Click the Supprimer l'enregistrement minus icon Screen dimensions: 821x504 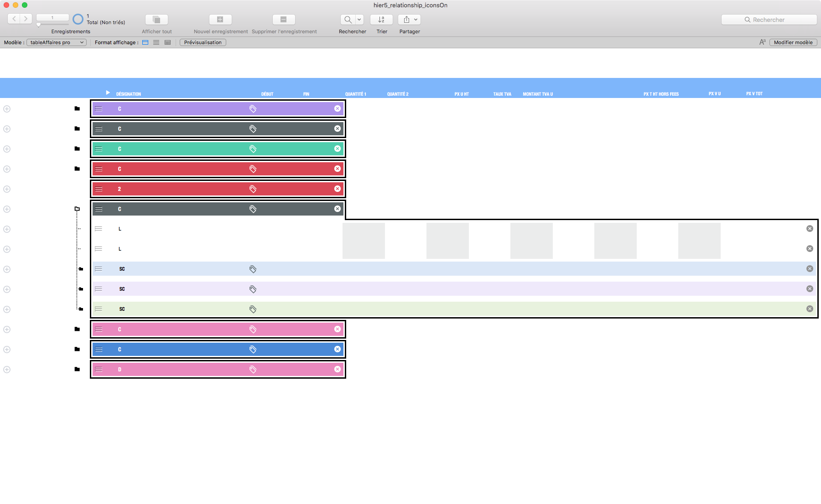[x=284, y=20]
